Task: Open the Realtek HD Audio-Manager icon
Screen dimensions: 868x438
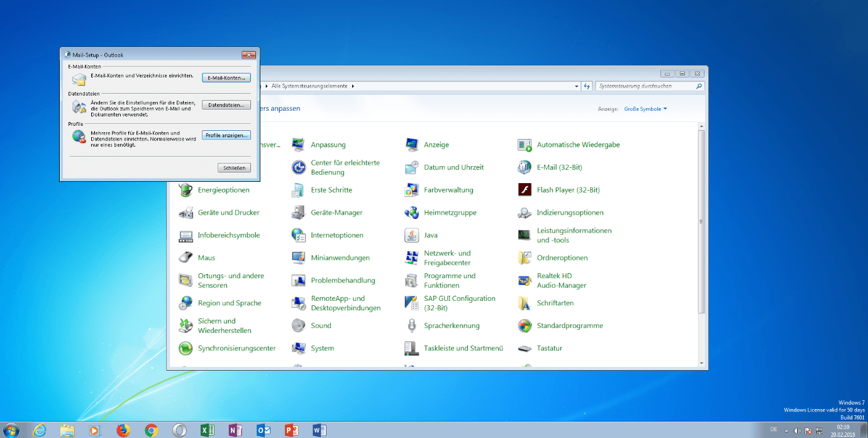Action: coord(525,281)
